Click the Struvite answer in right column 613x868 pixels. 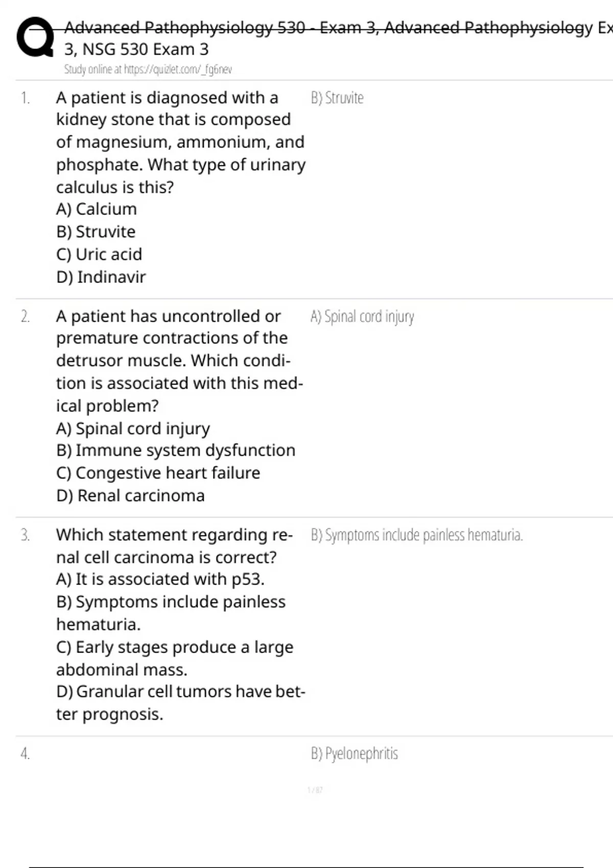click(337, 98)
